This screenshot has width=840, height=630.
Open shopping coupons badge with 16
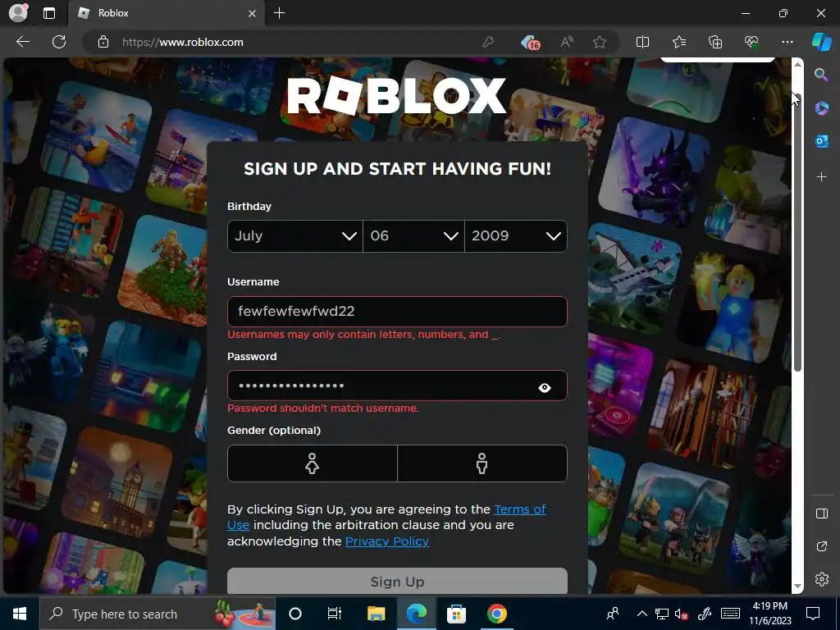coord(531,42)
